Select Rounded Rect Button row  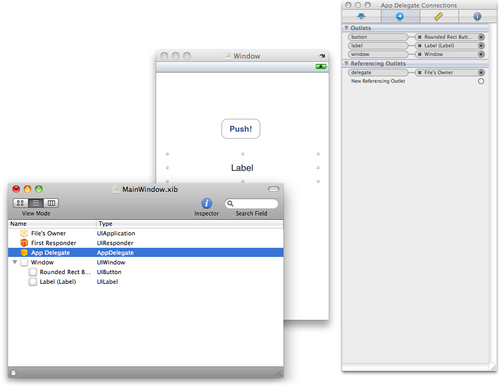146,272
